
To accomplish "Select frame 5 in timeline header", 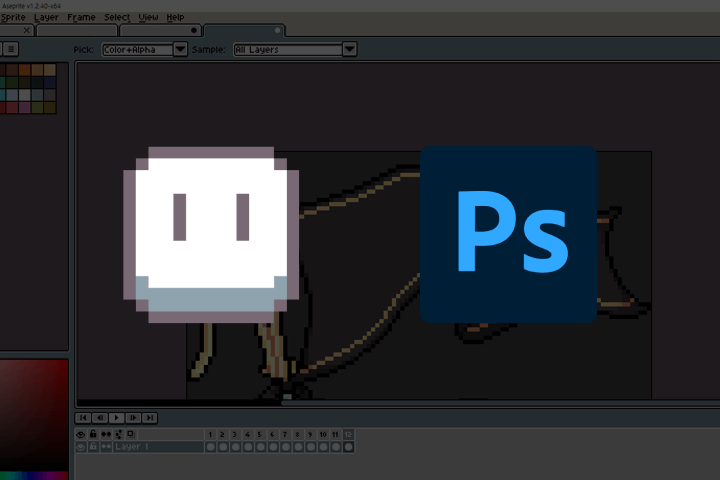I will [x=260, y=434].
